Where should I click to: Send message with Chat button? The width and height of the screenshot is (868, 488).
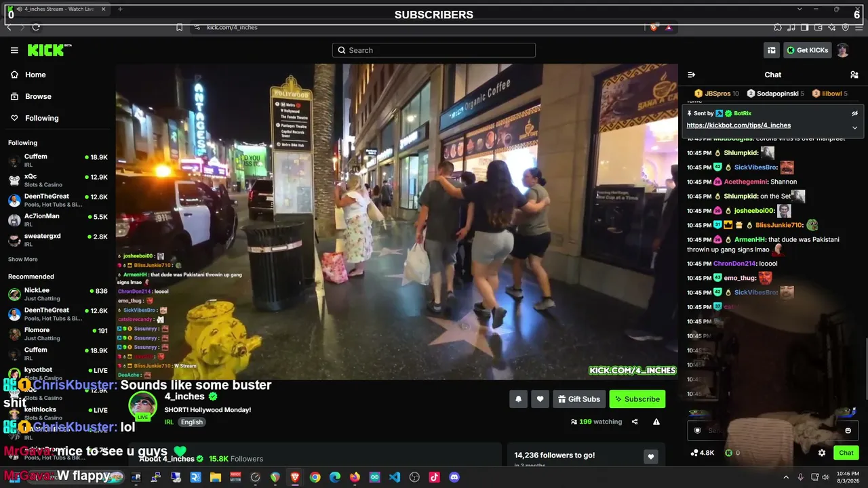tap(846, 453)
